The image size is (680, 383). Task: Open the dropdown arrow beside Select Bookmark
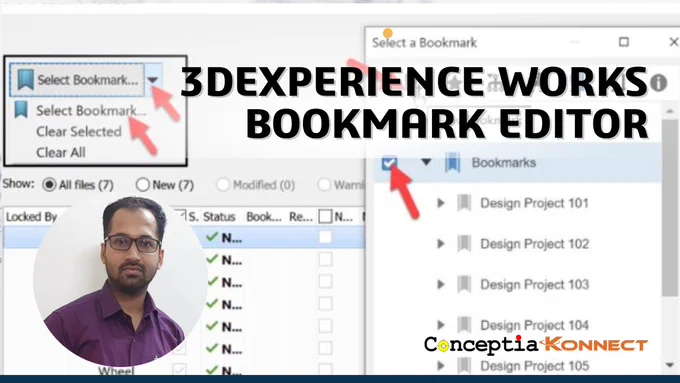[x=153, y=80]
